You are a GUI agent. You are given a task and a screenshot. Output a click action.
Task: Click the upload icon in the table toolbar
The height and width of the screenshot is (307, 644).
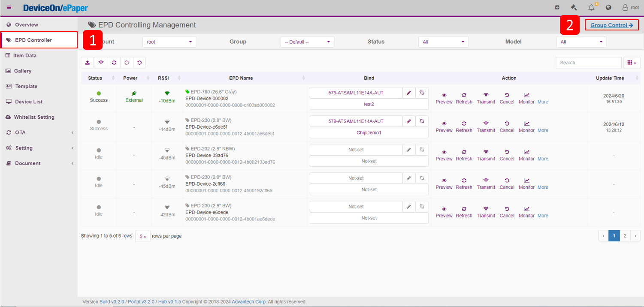(x=88, y=63)
